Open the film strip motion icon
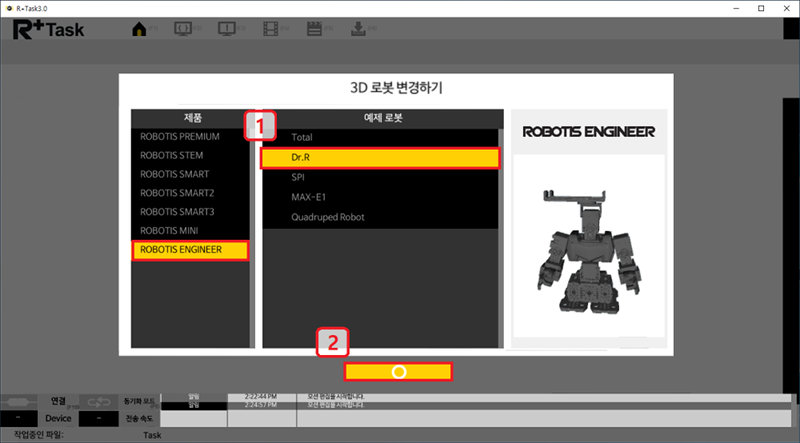Viewport: 800px width, 443px height. (x=268, y=28)
